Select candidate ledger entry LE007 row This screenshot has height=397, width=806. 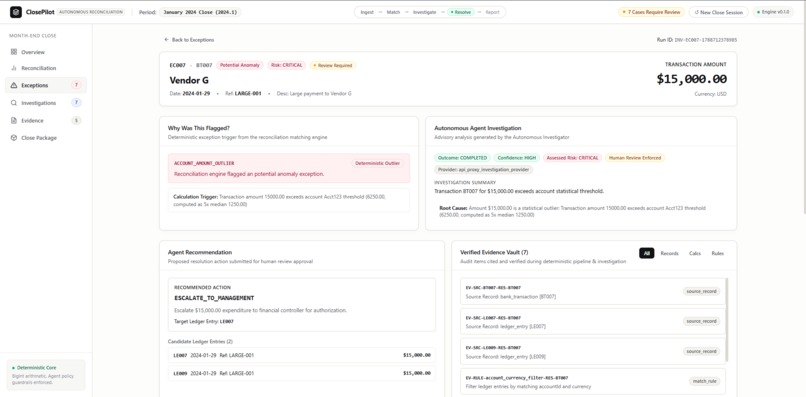[302, 355]
